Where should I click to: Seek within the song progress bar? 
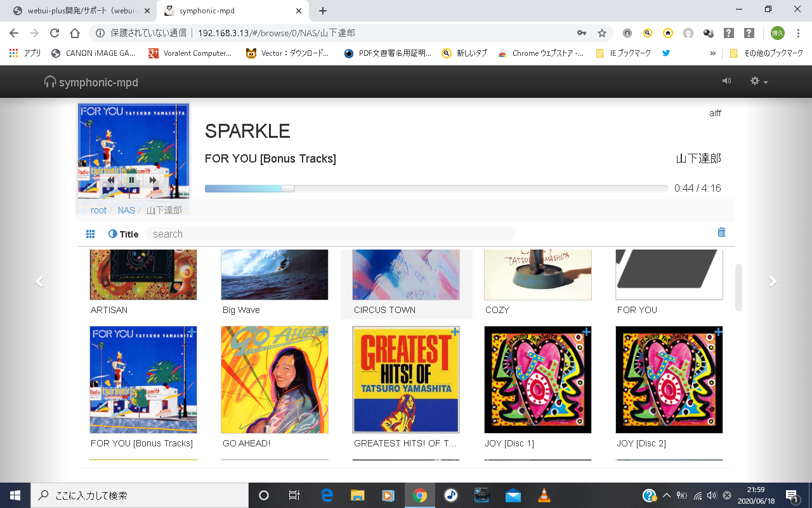[x=436, y=189]
